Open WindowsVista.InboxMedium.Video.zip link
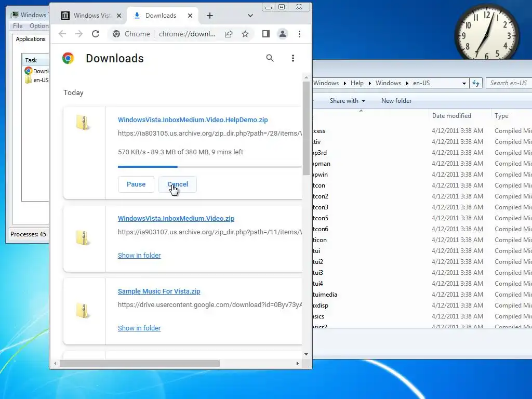This screenshot has width=532, height=399. click(176, 219)
